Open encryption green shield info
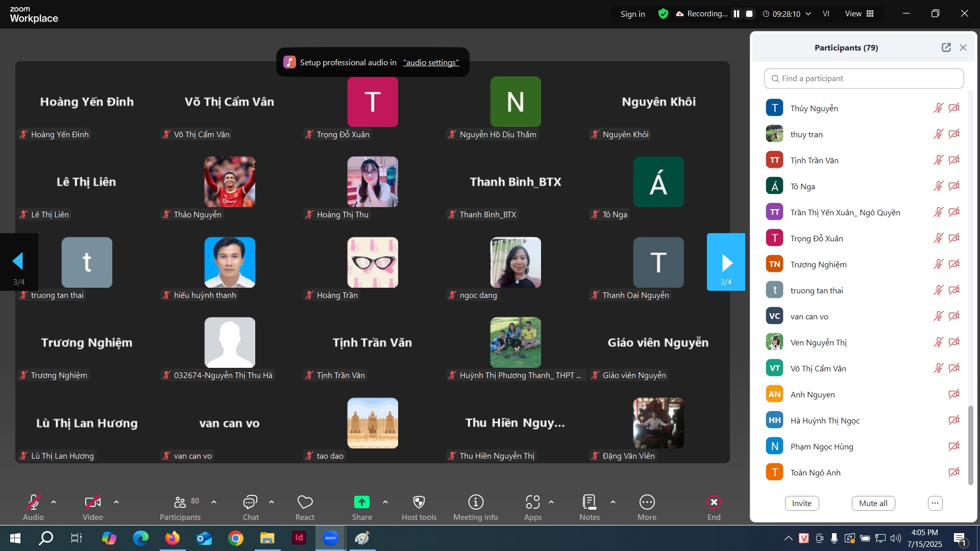Image resolution: width=980 pixels, height=551 pixels. coord(663,14)
